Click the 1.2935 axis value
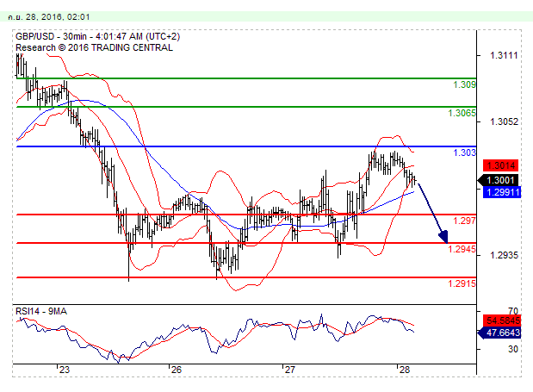The width and height of the screenshot is (533, 392). tap(504, 255)
